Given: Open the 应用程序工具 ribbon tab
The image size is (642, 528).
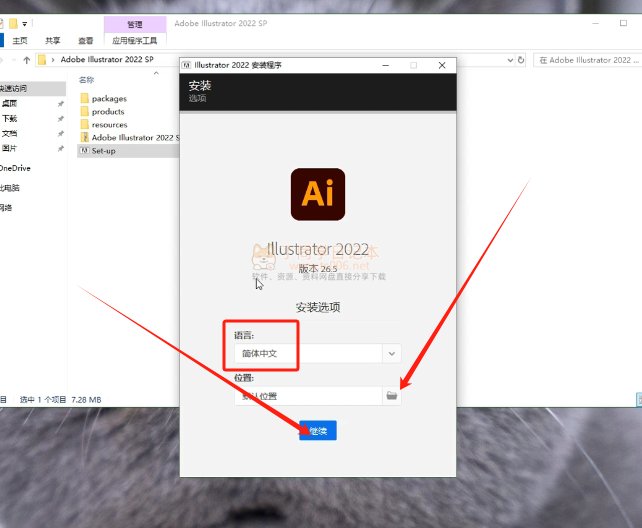Looking at the screenshot, I should [135, 40].
